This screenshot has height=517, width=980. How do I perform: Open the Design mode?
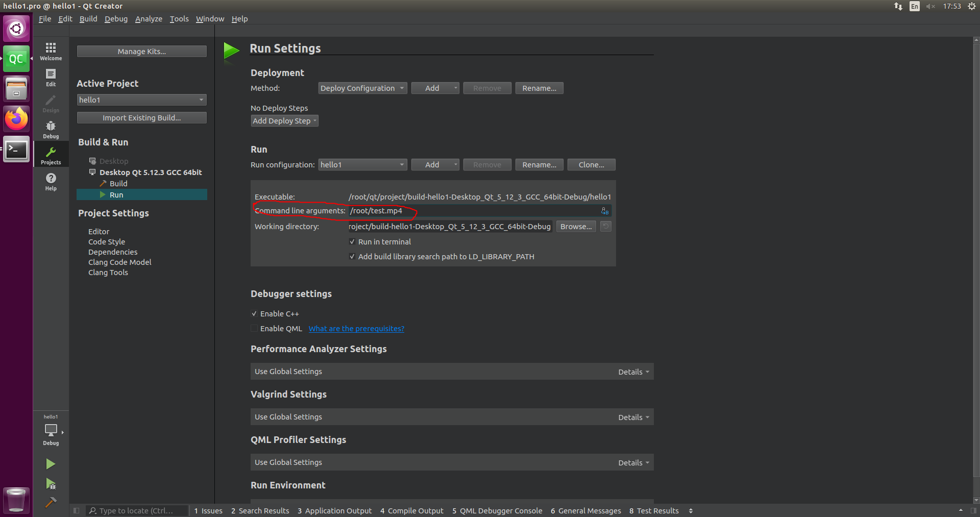point(51,104)
